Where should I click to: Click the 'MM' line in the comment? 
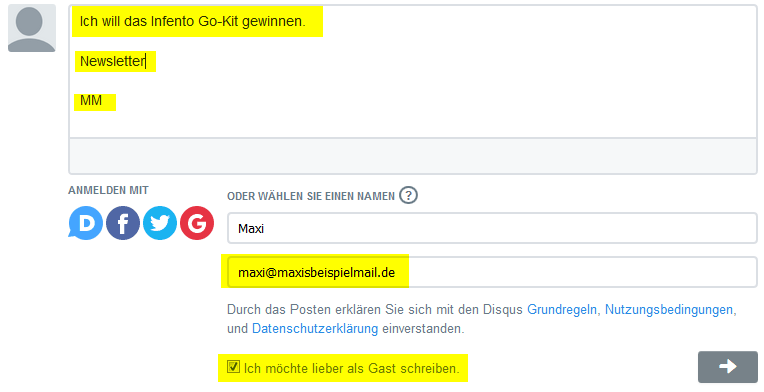pos(91,101)
